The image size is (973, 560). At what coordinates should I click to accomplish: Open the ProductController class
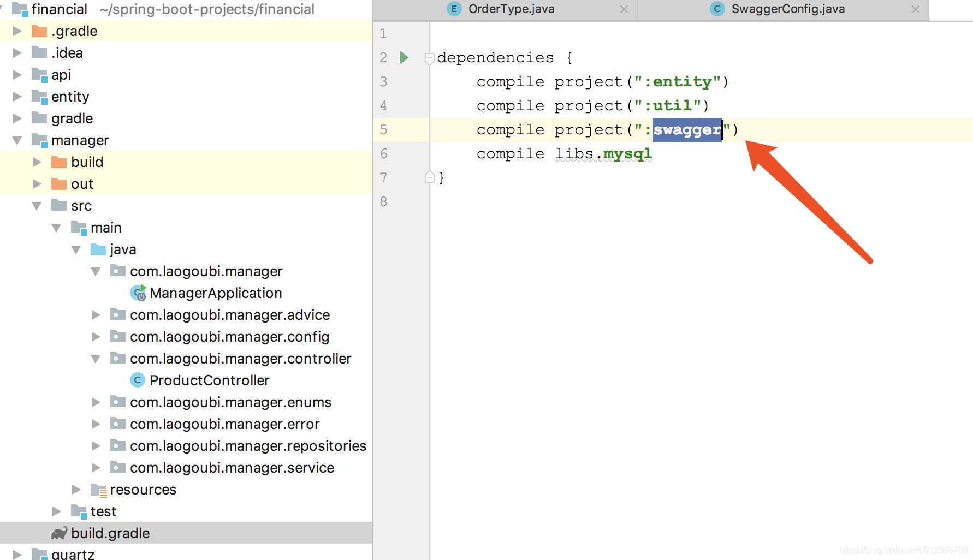(209, 380)
